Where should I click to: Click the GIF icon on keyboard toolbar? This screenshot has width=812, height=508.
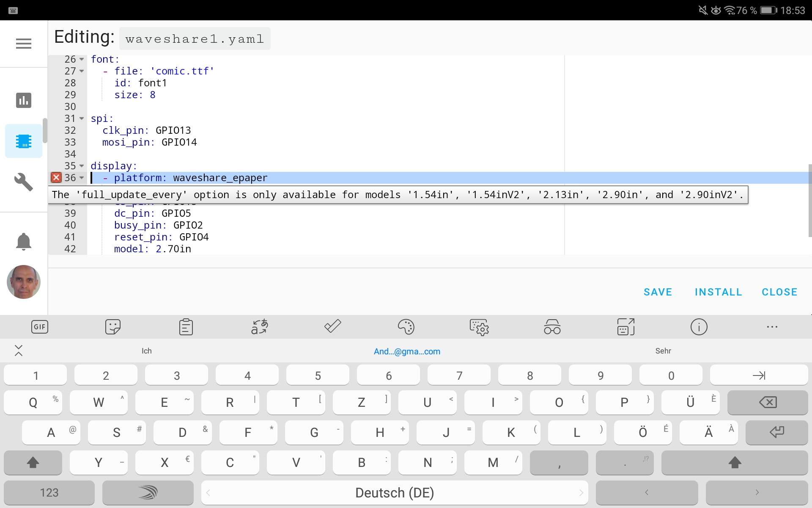pos(39,326)
